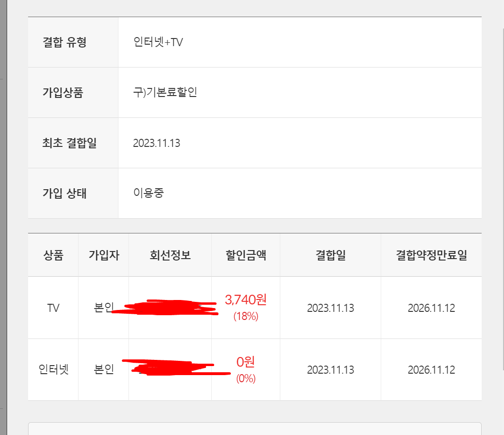Click the 결합일 column header
The height and width of the screenshot is (435, 504).
pyautogui.click(x=330, y=255)
